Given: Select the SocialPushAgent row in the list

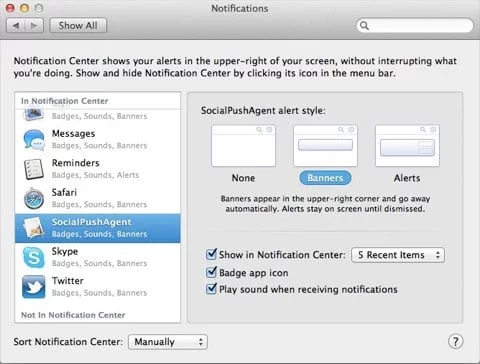Looking at the screenshot, I should (x=98, y=228).
